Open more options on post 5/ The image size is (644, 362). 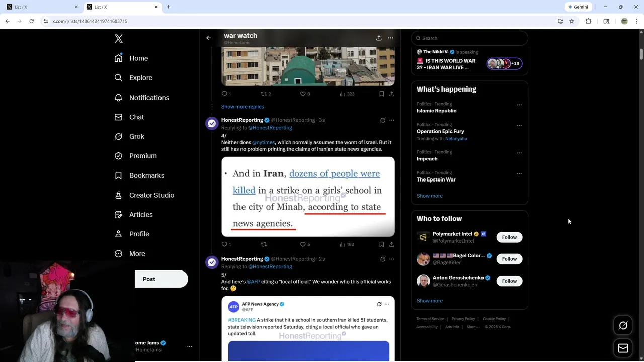click(x=392, y=259)
